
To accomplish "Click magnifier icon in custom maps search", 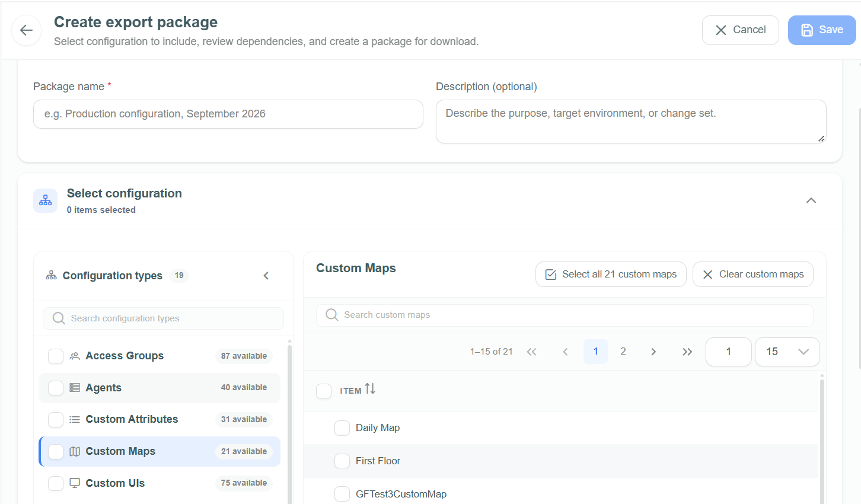I will (332, 315).
